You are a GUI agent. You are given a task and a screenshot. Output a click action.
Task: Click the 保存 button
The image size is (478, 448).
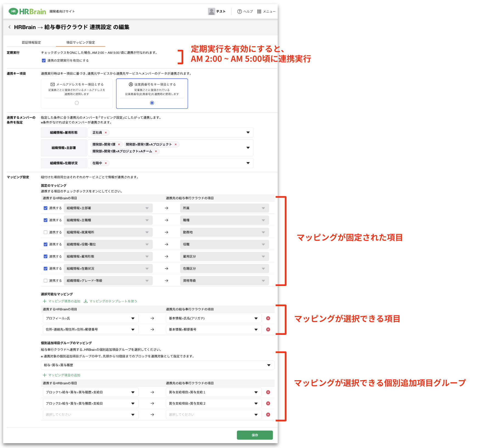pyautogui.click(x=254, y=435)
